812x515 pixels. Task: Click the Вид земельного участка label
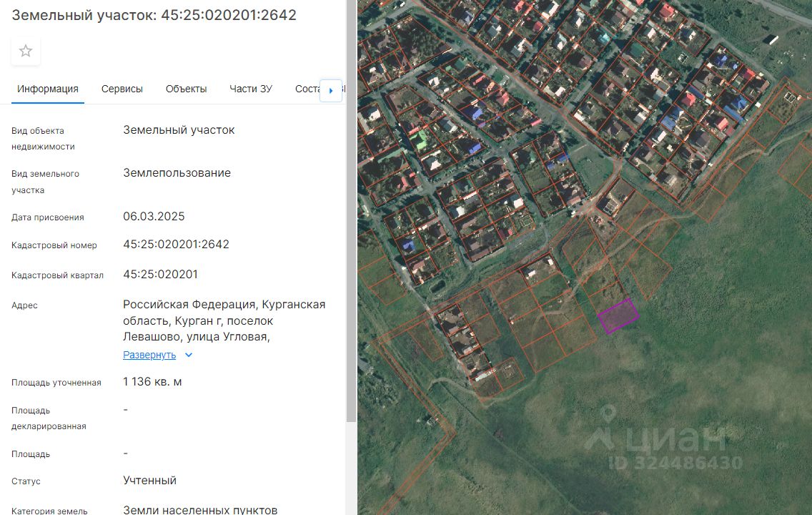coord(45,182)
